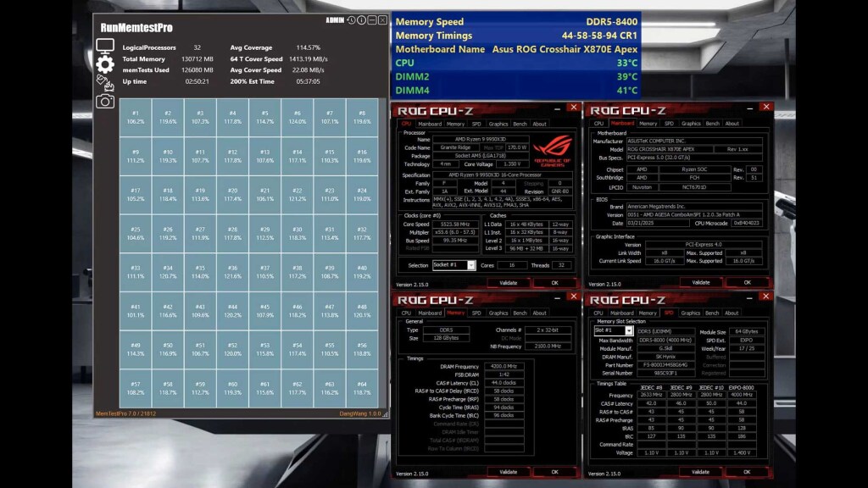The height and width of the screenshot is (488, 868).
Task: Click Validate in the processor CPU-Z window
Action: click(x=509, y=283)
